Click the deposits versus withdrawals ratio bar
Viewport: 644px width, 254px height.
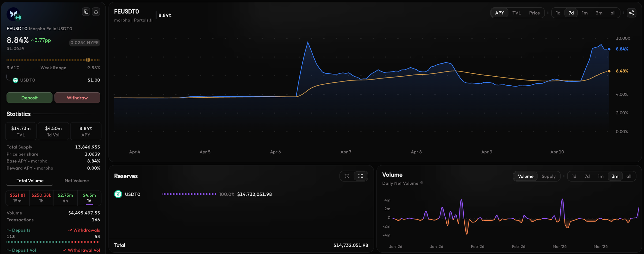click(x=53, y=242)
